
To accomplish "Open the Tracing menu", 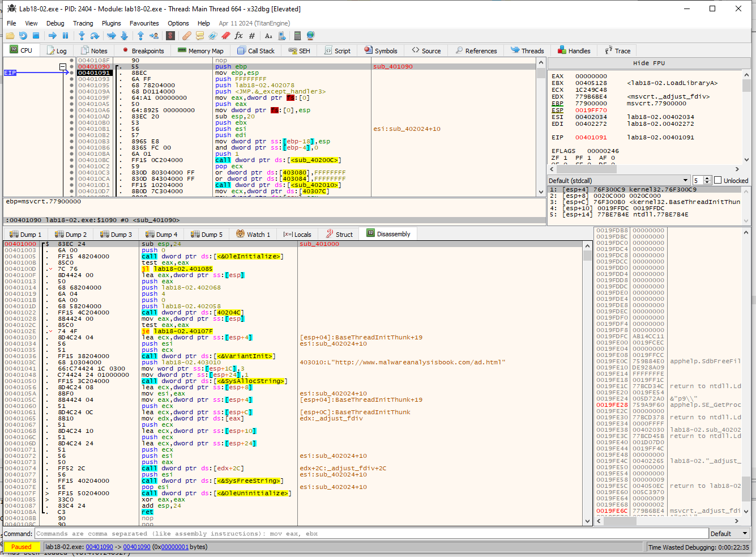I will tap(83, 23).
